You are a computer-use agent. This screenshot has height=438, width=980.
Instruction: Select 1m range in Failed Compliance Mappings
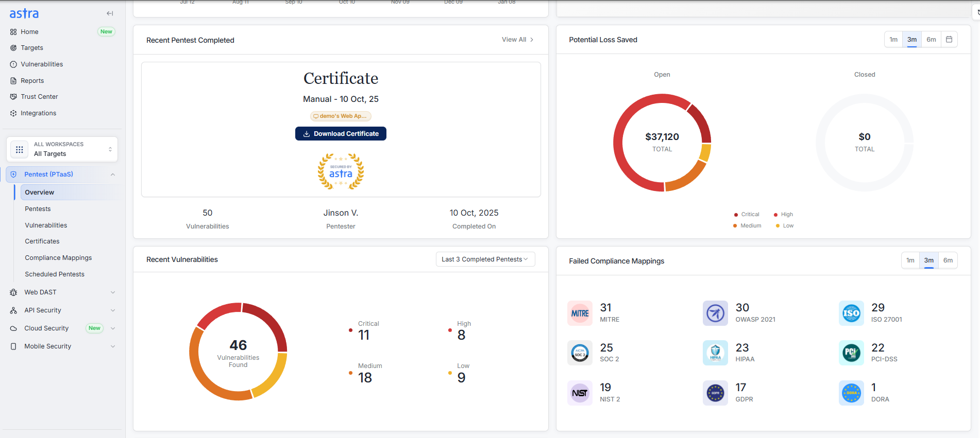click(910, 260)
